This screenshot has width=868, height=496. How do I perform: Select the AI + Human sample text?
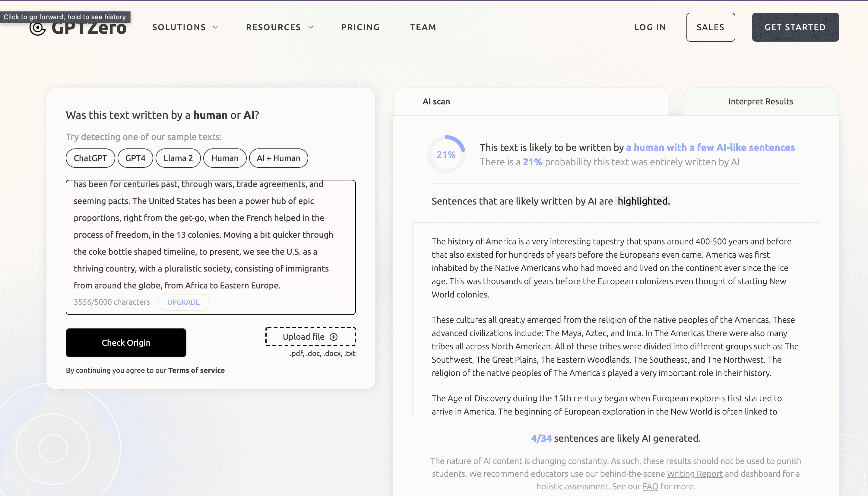(x=278, y=158)
